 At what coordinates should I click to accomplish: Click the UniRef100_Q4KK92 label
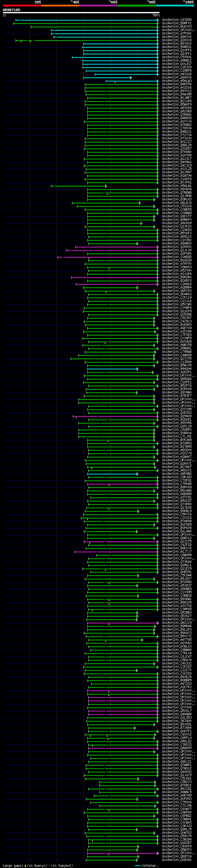tap(177, 772)
